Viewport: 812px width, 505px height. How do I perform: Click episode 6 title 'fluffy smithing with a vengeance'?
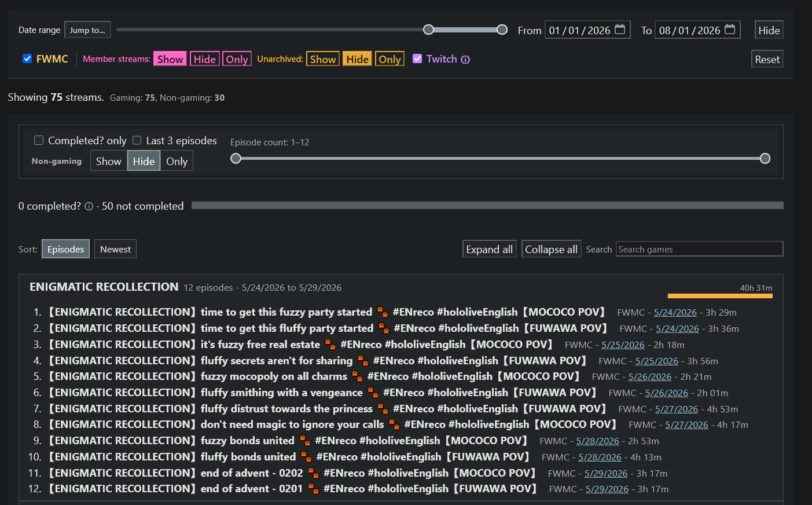click(x=322, y=393)
